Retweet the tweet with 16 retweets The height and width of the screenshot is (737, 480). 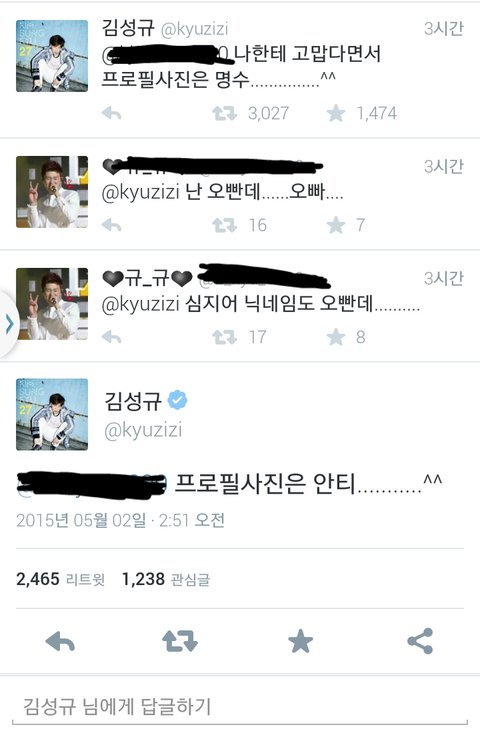point(224,225)
